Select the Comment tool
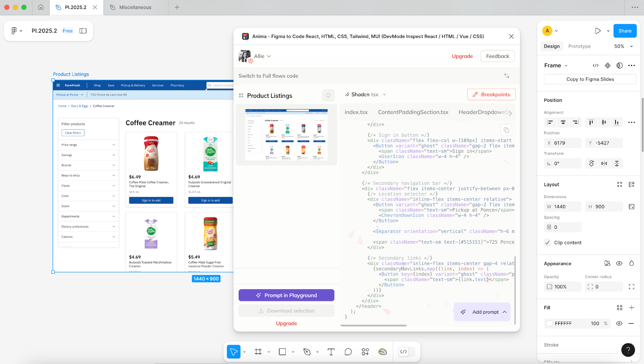The height and width of the screenshot is (364, 644). (348, 352)
